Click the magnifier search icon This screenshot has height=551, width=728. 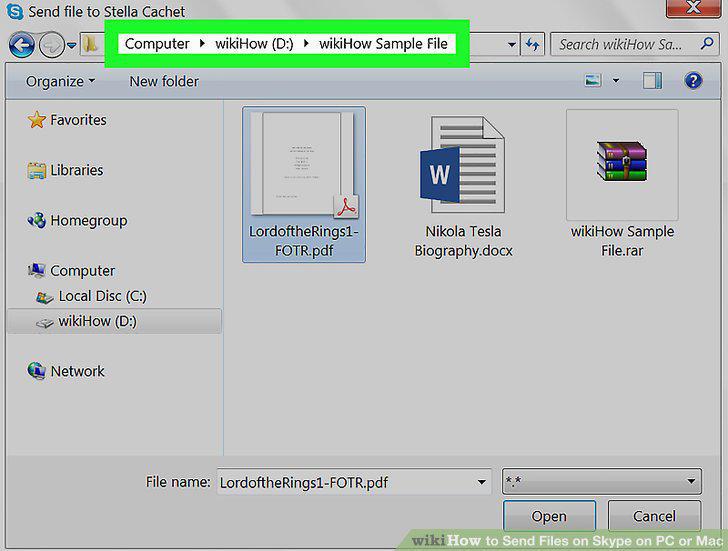(707, 44)
